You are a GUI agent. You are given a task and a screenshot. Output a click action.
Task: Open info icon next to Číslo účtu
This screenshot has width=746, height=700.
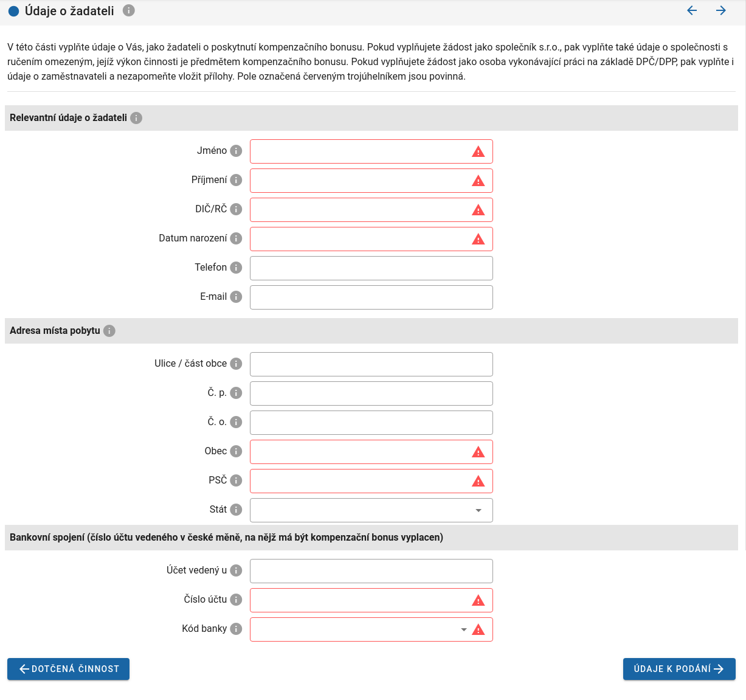pyautogui.click(x=236, y=600)
